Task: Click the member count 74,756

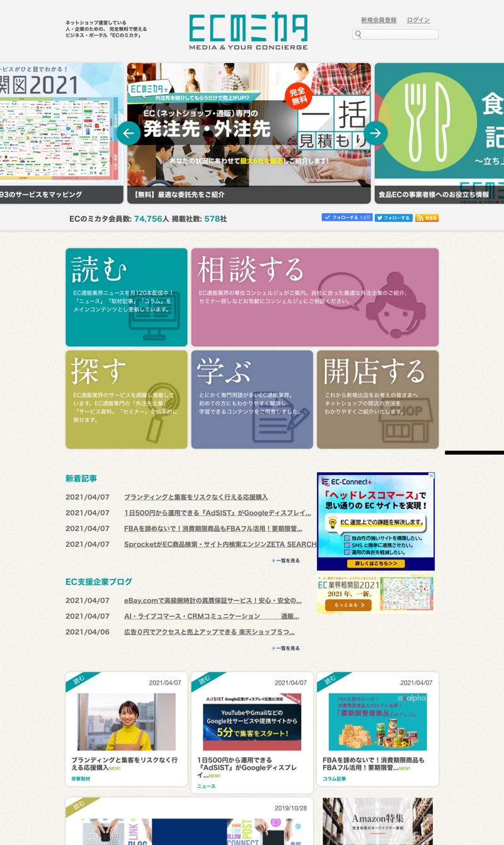Action: [x=148, y=219]
